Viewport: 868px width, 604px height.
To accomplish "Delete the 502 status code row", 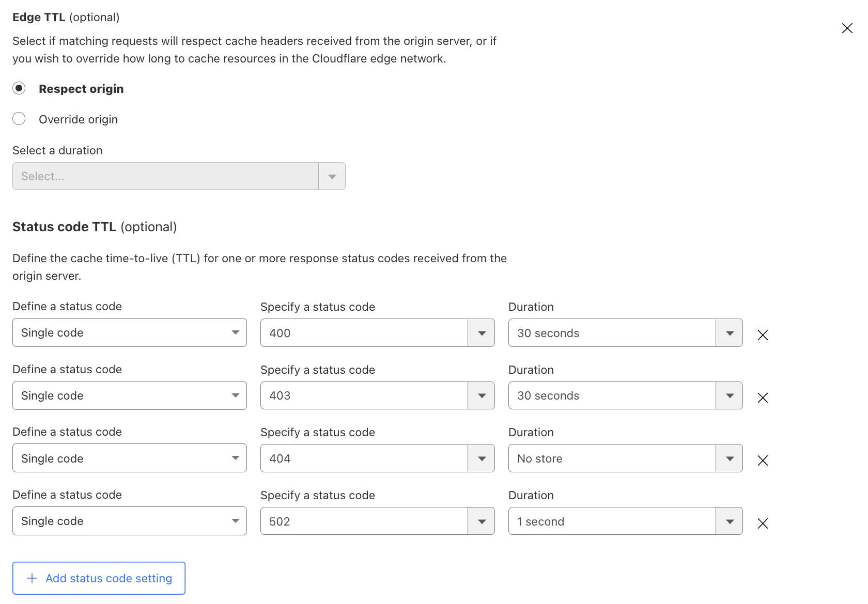I will click(x=763, y=523).
